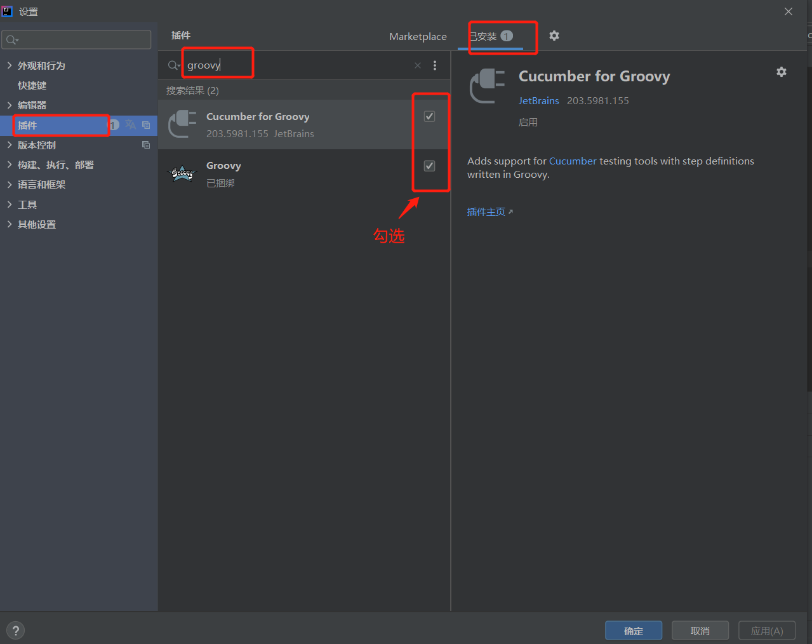Click version 203.5981.155 in details panel

597,100
